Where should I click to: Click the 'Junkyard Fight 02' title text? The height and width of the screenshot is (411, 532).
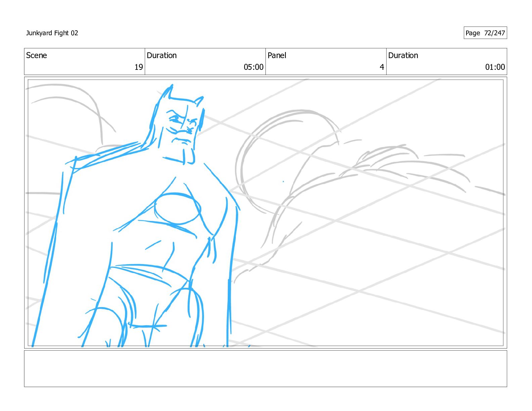coord(52,33)
